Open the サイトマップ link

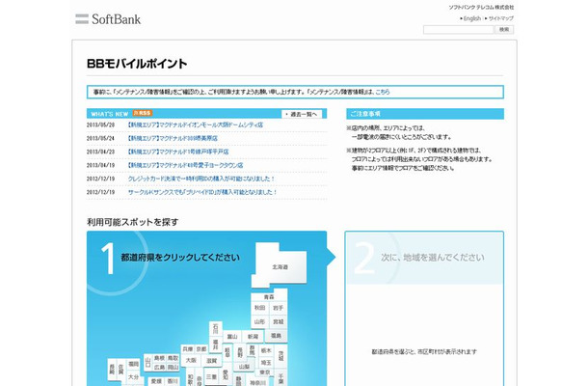pos(499,18)
